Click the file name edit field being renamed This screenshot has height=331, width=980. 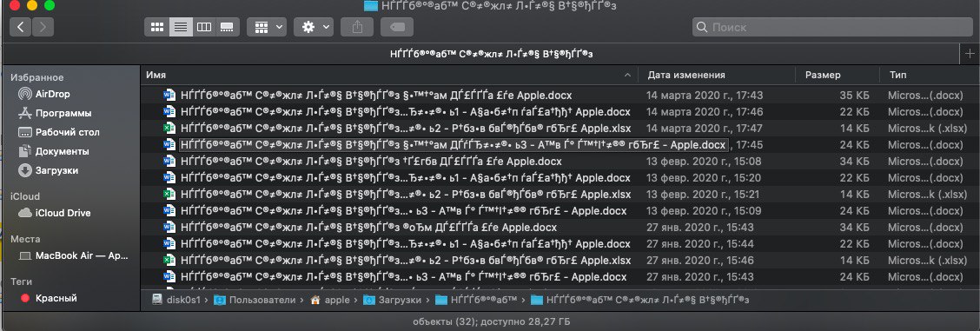[454, 145]
